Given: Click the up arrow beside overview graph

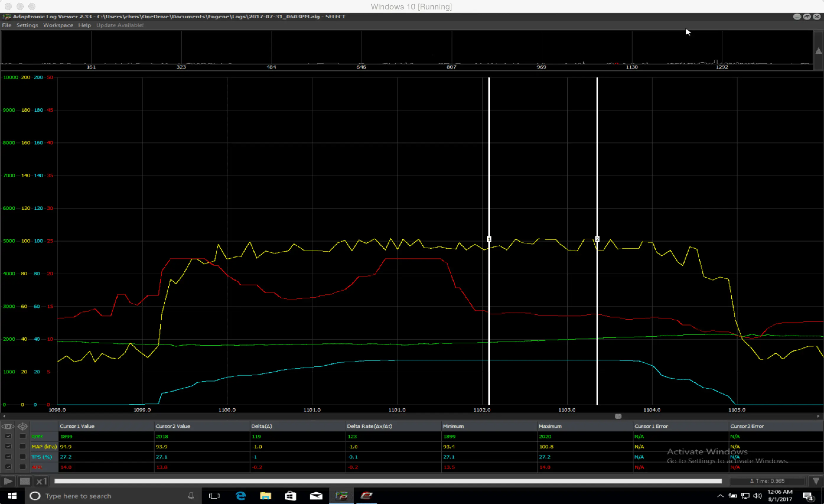Looking at the screenshot, I should click(x=818, y=51).
